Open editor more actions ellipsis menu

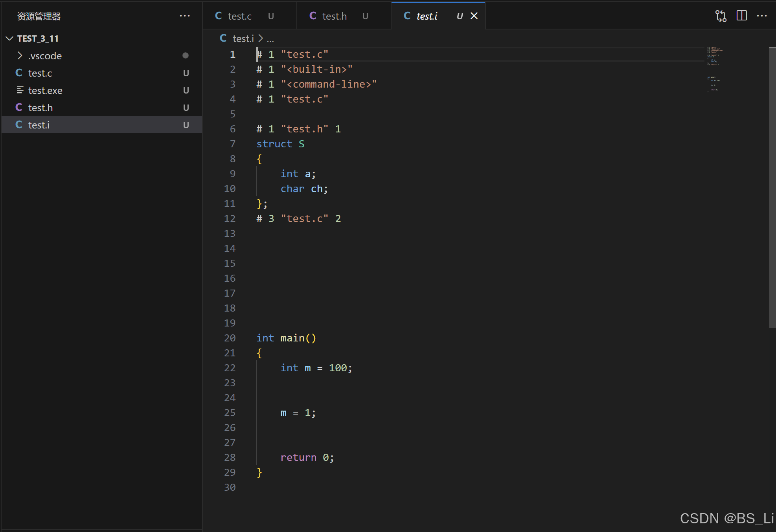pos(761,16)
